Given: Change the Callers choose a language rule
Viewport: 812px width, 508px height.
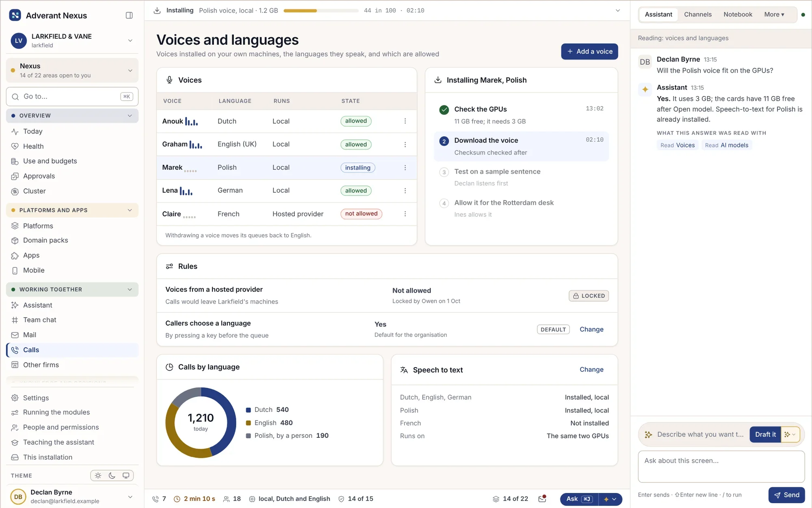Looking at the screenshot, I should [591, 329].
